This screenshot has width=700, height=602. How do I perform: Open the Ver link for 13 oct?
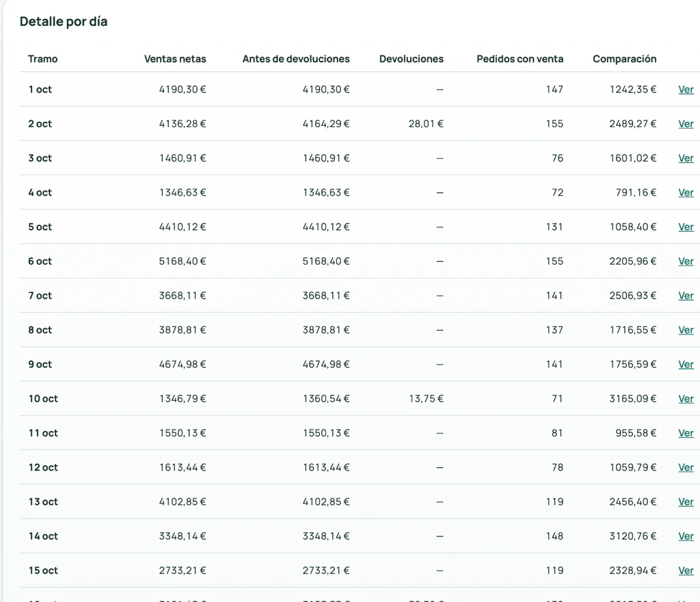click(686, 502)
